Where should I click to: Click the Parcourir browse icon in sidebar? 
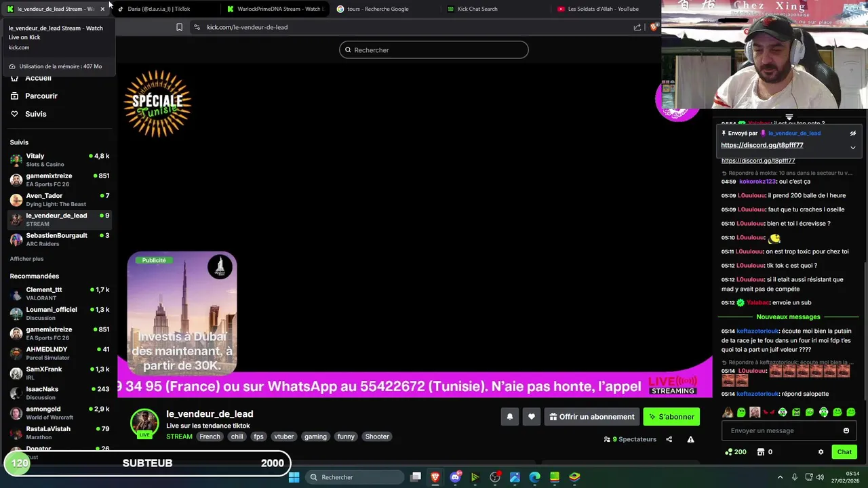(x=14, y=96)
